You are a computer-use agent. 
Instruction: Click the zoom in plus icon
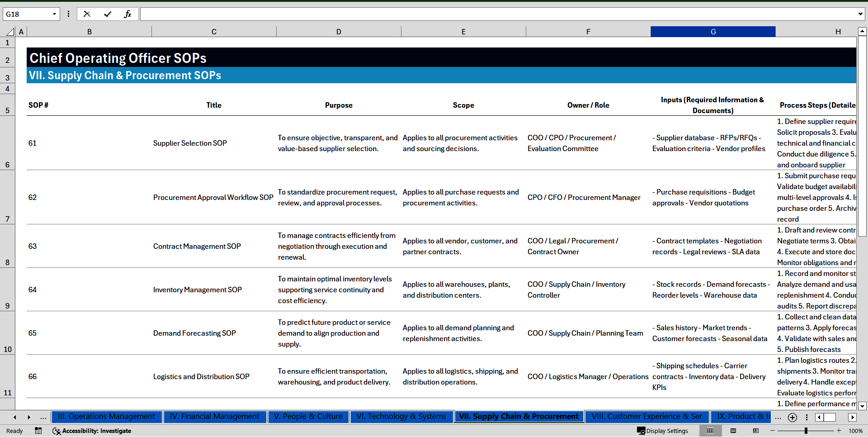pyautogui.click(x=839, y=431)
